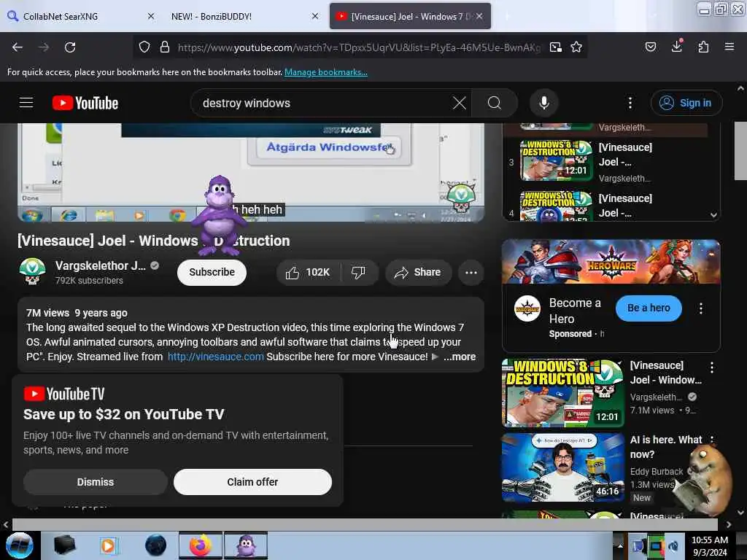Viewport: 747px width, 560px height.
Task: Click Be a hero ad button
Action: (649, 308)
